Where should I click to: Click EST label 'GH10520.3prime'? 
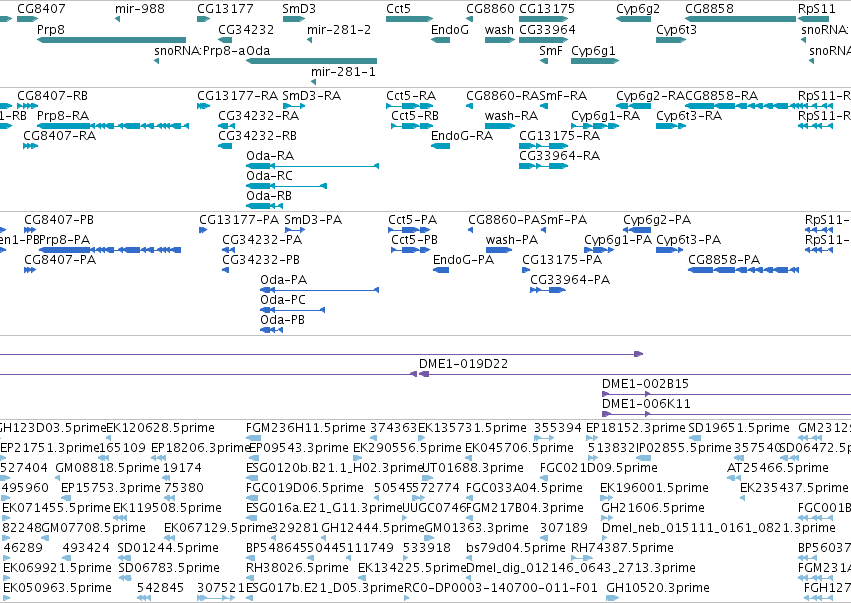click(658, 588)
